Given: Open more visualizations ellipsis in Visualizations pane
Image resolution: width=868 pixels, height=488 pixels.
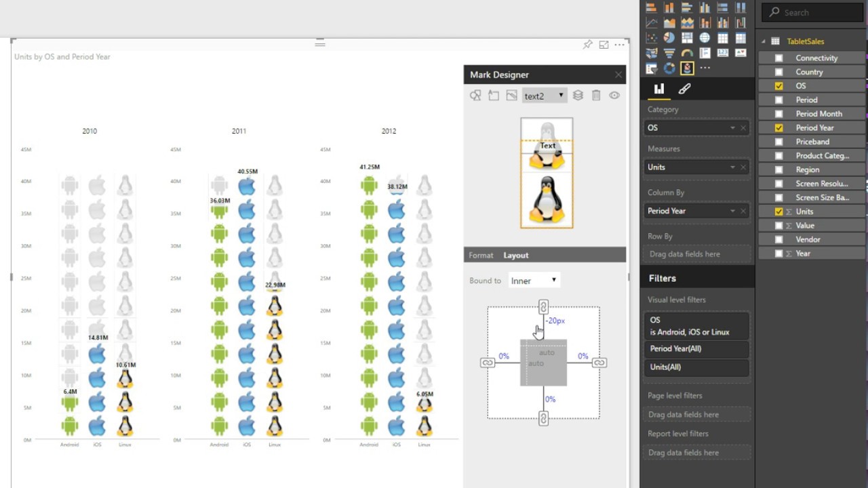Looking at the screenshot, I should click(705, 68).
